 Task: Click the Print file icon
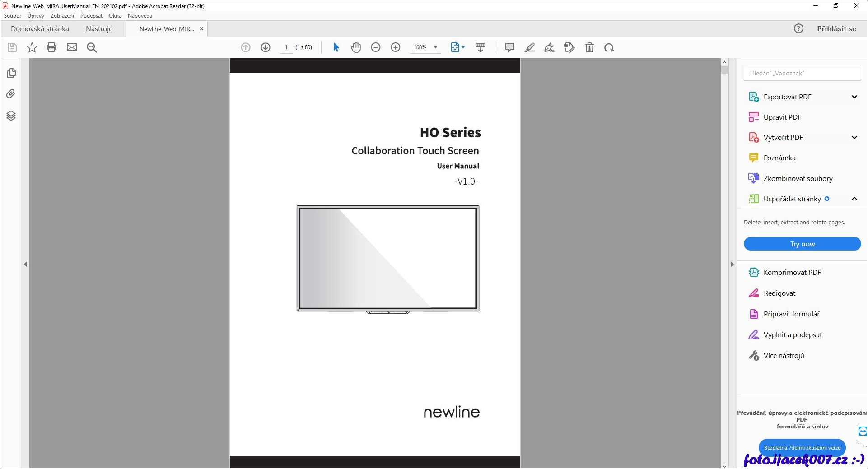(x=51, y=47)
